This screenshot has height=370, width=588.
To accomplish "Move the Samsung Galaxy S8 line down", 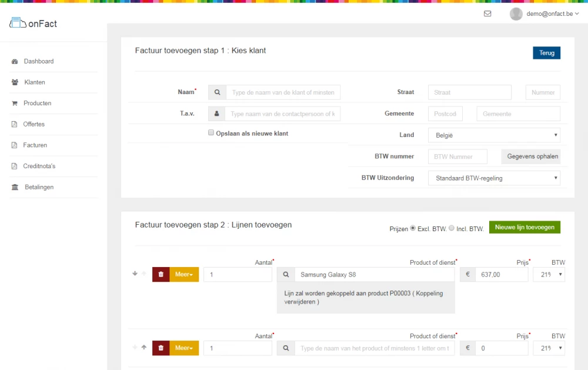I will click(x=135, y=274).
